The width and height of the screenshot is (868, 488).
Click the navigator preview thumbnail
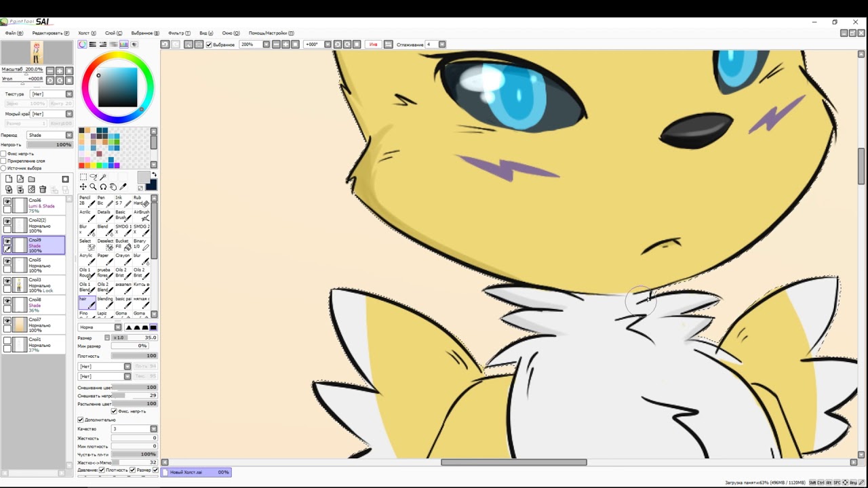pos(37,52)
